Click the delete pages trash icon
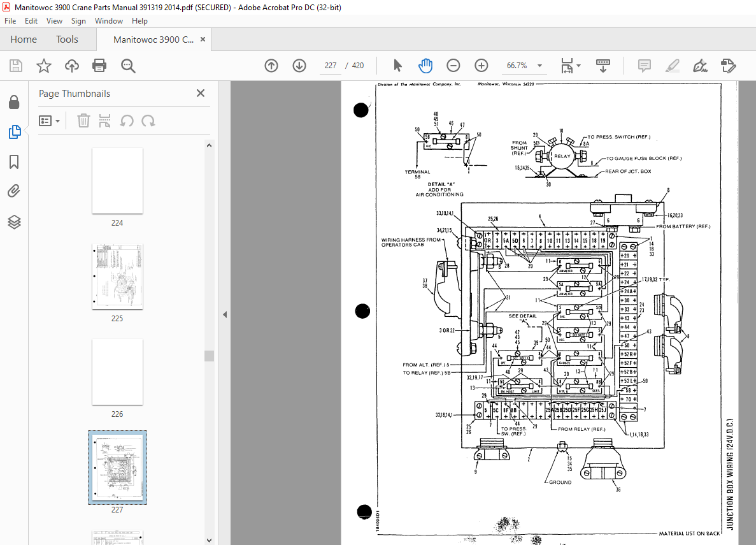 [x=83, y=120]
